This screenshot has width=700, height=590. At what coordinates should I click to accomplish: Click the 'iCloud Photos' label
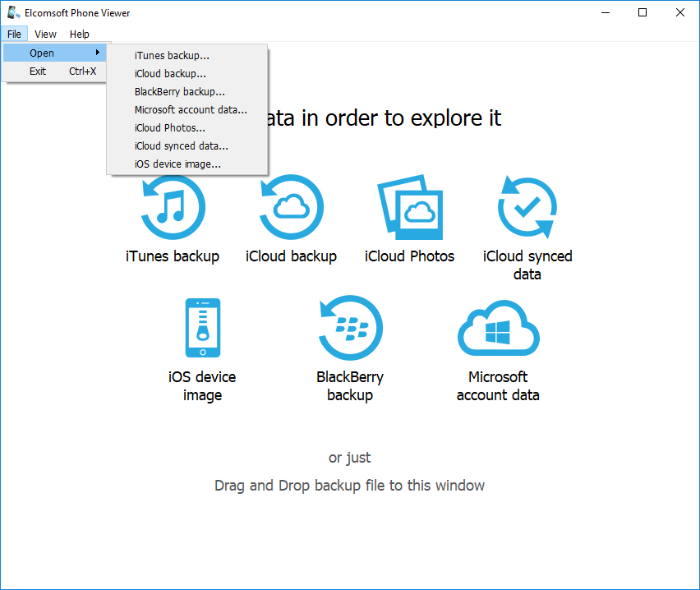(x=409, y=256)
